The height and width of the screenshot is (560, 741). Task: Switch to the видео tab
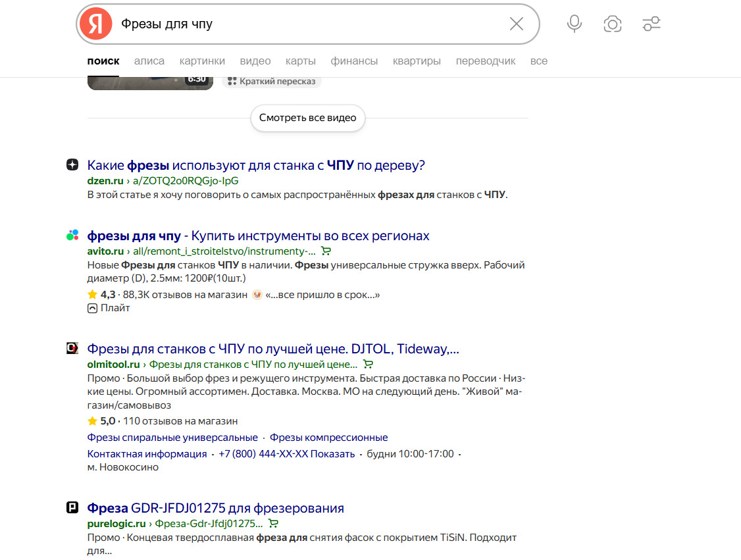pos(255,61)
